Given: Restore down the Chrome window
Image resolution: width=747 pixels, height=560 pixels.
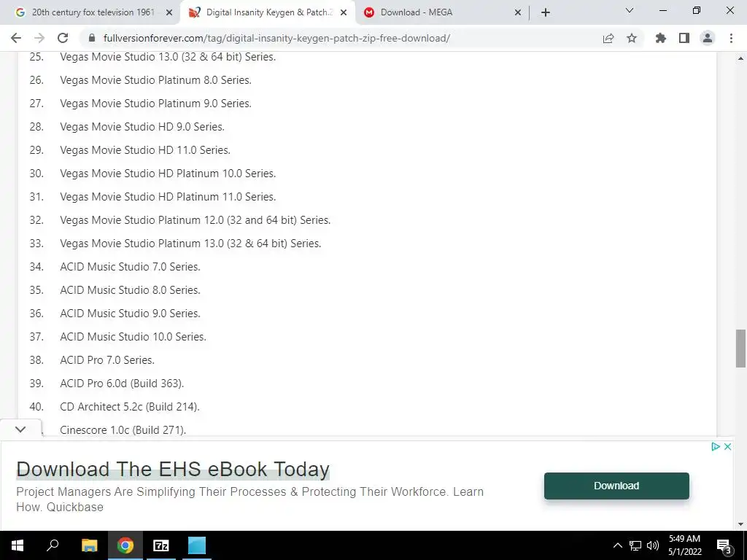Looking at the screenshot, I should (697, 10).
